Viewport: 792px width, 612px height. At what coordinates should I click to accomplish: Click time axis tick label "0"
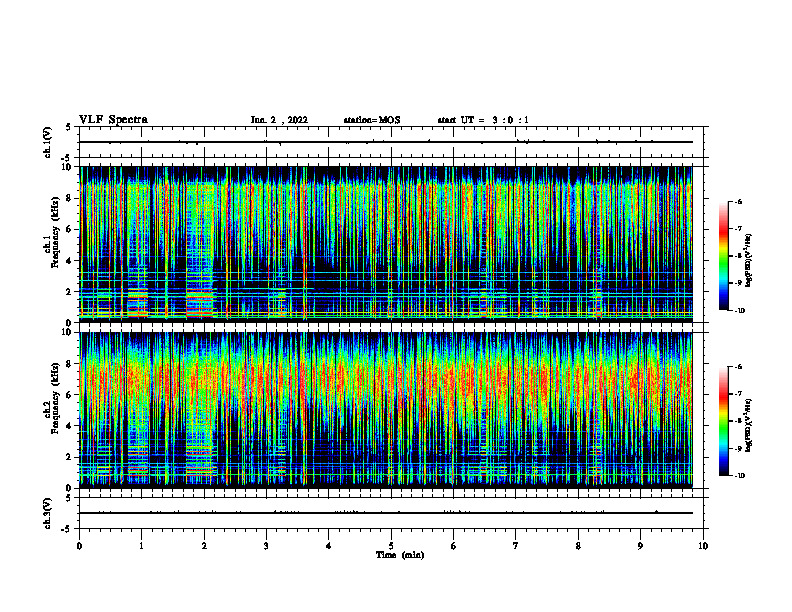[x=79, y=546]
